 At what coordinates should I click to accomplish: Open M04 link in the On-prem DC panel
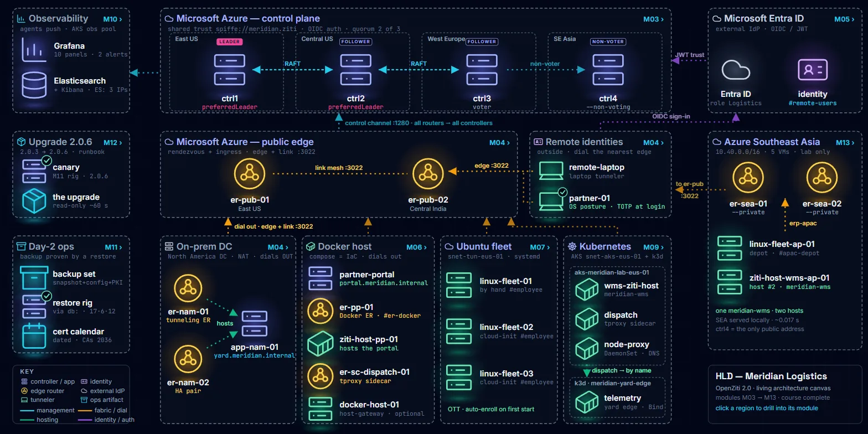[278, 247]
